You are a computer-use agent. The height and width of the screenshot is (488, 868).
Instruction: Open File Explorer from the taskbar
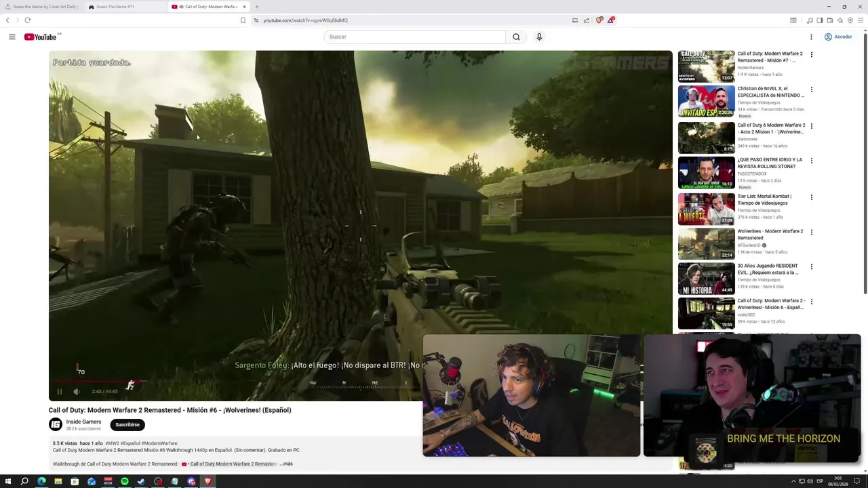click(x=58, y=481)
